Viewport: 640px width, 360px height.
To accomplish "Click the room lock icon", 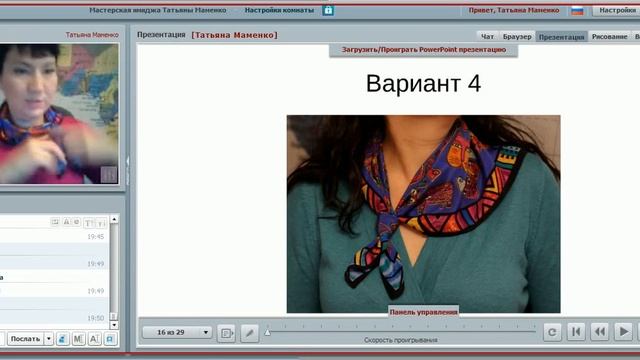I will [x=328, y=10].
